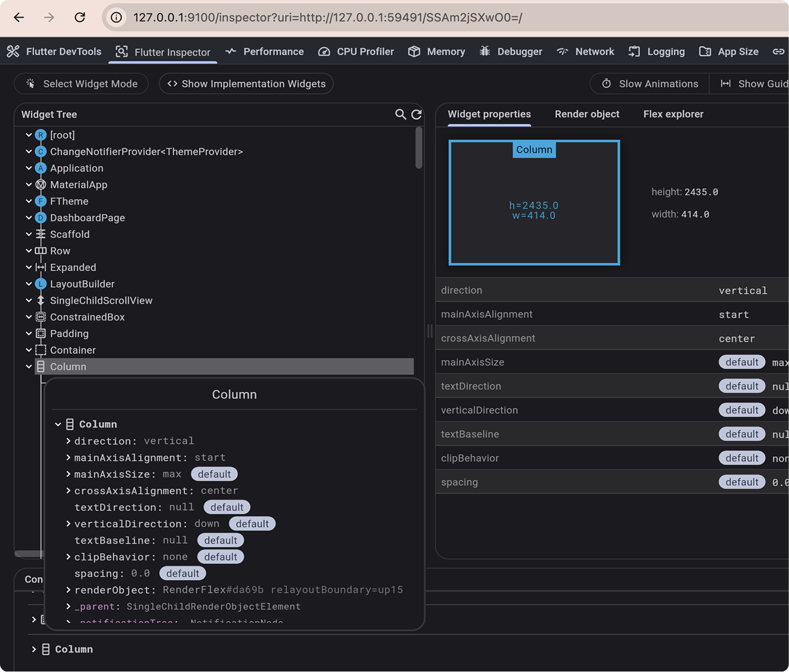Click the site info icon in the address bar
Screen dimensions: 789x672
pyautogui.click(x=116, y=17)
